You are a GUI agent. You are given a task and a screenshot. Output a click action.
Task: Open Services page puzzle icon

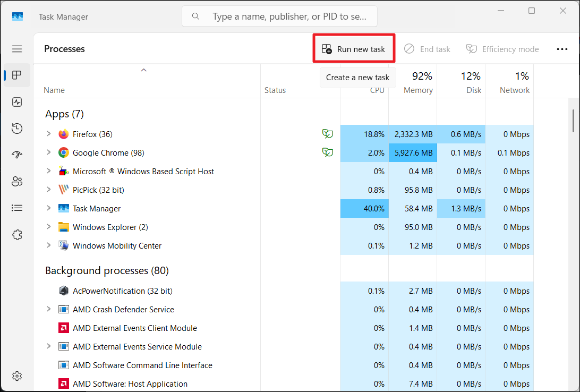[17, 234]
